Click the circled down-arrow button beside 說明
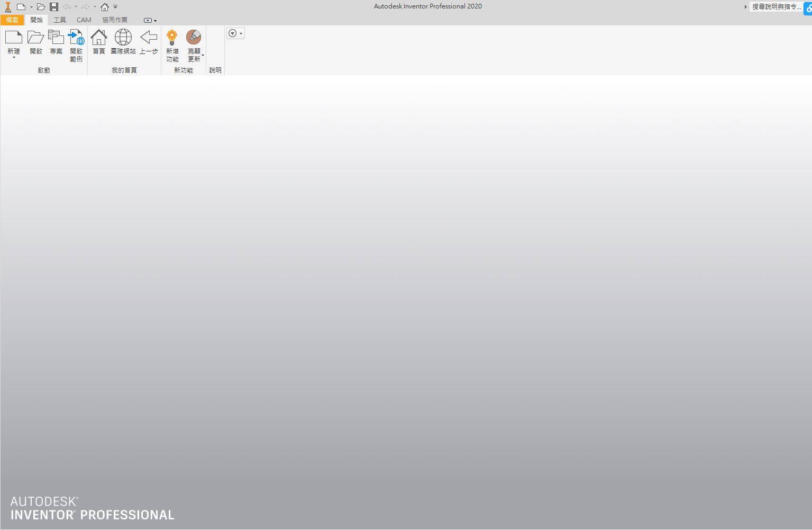Screen dimensions: 812x530 point(232,33)
